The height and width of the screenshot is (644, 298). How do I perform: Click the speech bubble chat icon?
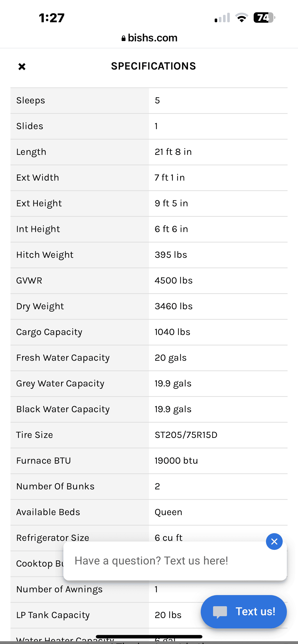coord(220,612)
